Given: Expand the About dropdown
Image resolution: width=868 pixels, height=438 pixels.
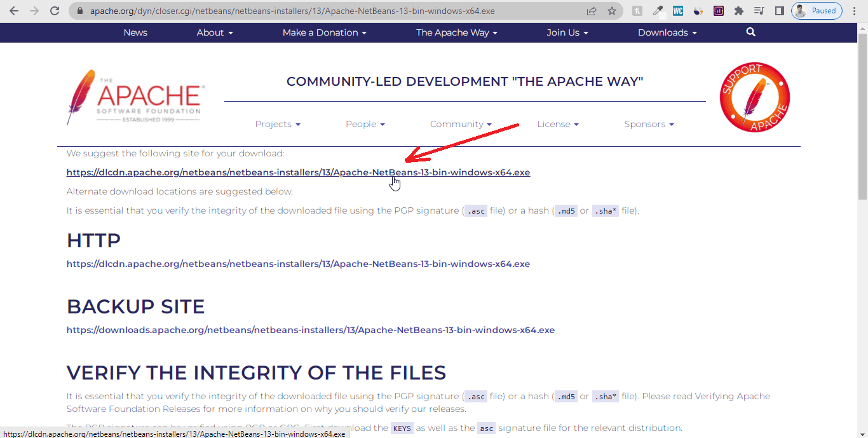Looking at the screenshot, I should (x=215, y=32).
